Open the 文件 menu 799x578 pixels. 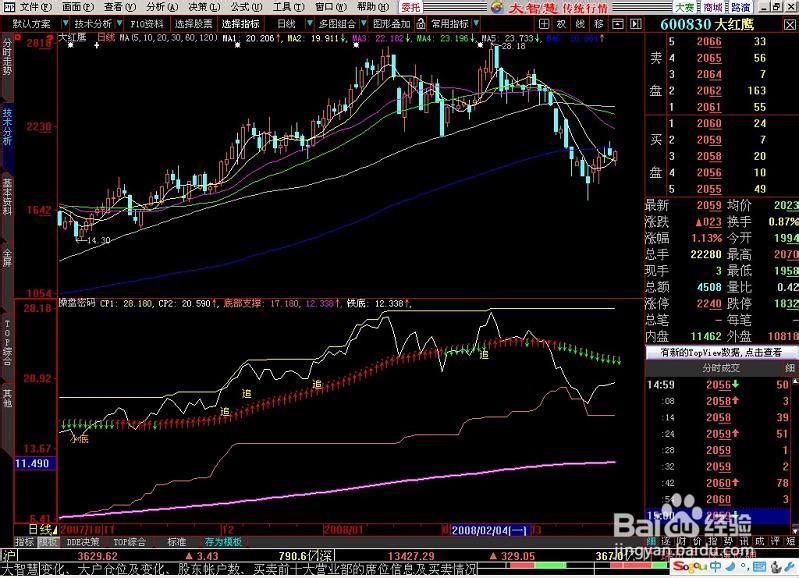35,7
